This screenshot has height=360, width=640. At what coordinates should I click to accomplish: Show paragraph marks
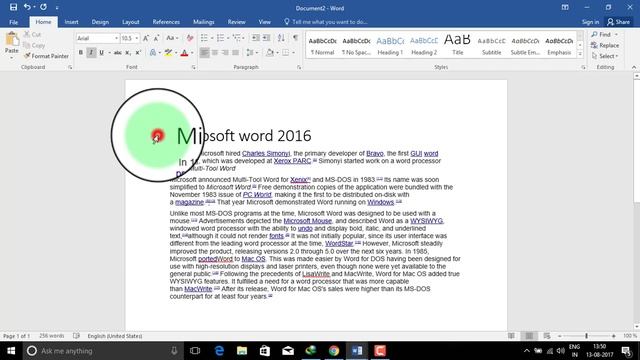pyautogui.click(x=295, y=38)
